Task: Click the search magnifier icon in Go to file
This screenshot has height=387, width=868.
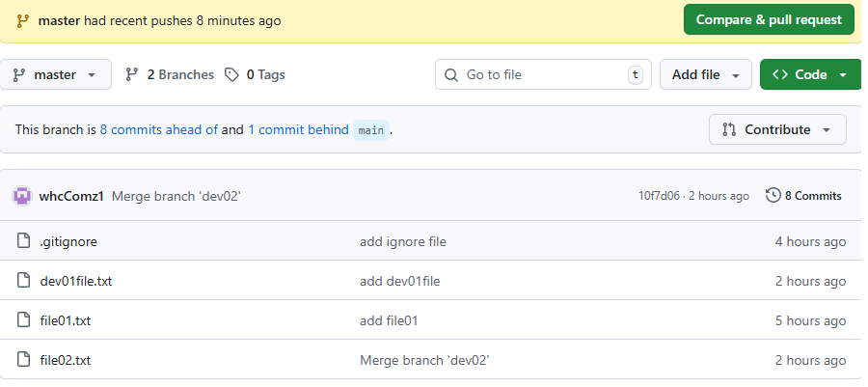Action: click(x=452, y=74)
